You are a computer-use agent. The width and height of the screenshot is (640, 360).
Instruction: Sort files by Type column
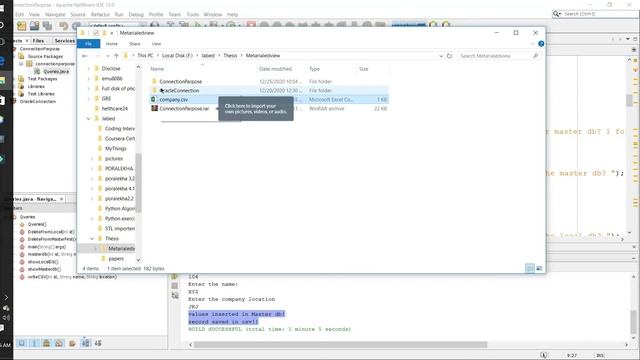pyautogui.click(x=314, y=69)
